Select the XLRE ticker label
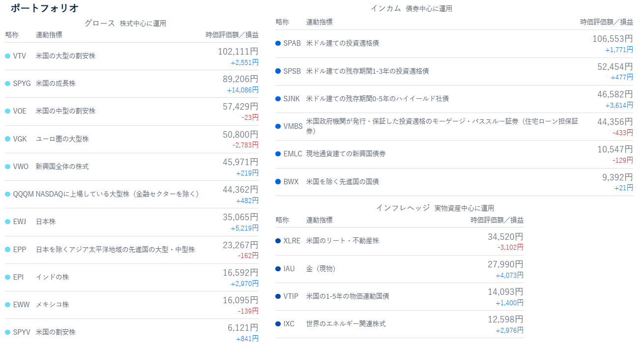 pos(292,241)
